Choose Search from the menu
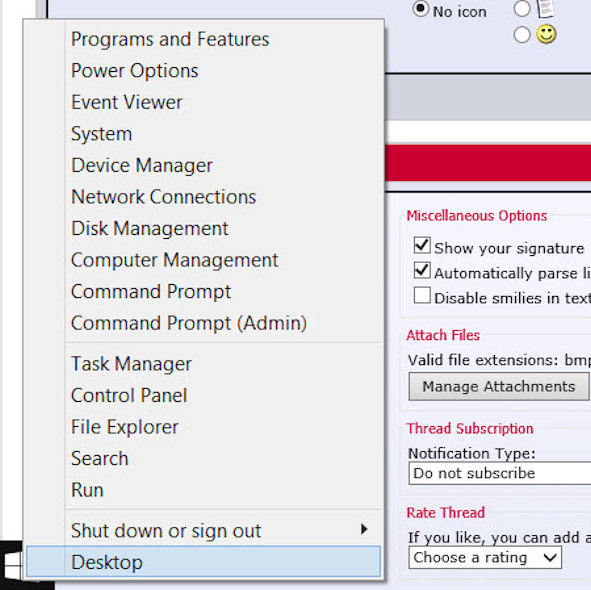591x590 pixels. (x=204, y=458)
